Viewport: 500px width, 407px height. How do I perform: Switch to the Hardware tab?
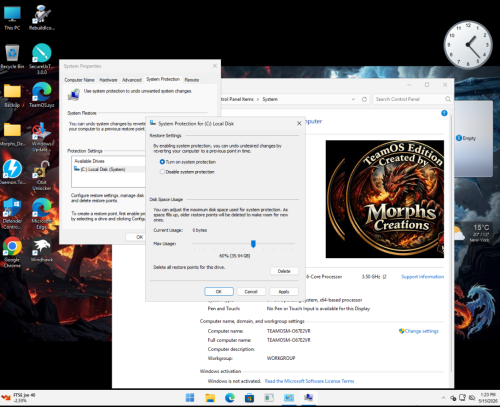[108, 80]
